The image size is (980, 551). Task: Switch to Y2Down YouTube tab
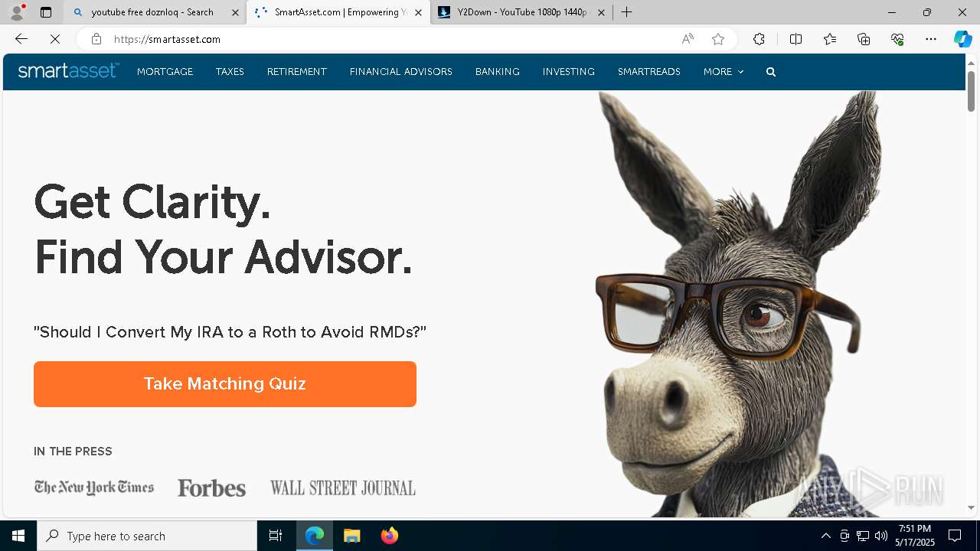click(521, 12)
